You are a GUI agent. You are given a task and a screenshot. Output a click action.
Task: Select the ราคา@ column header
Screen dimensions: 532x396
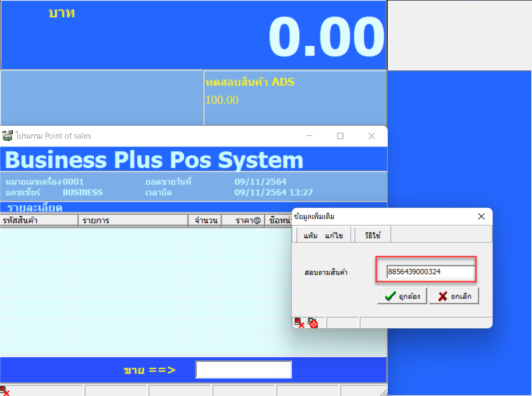[243, 221]
